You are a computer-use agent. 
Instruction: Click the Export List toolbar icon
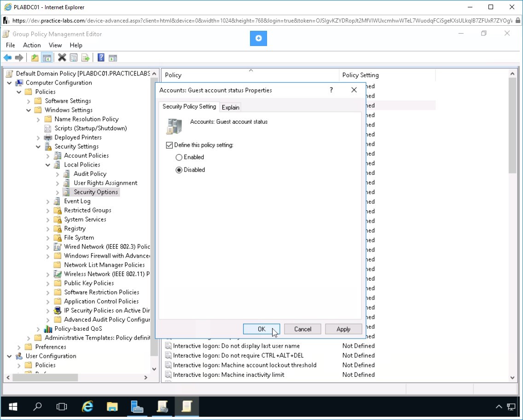[x=85, y=58]
